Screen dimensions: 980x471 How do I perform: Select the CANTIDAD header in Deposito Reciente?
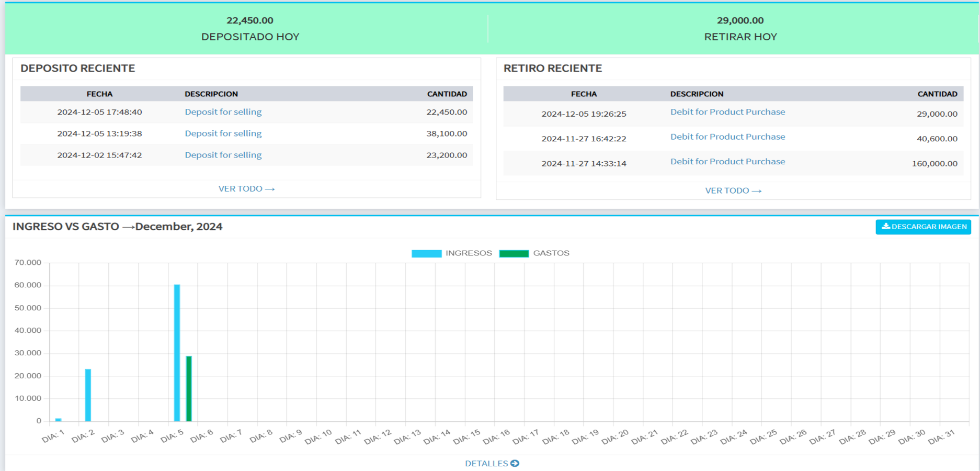coord(447,94)
